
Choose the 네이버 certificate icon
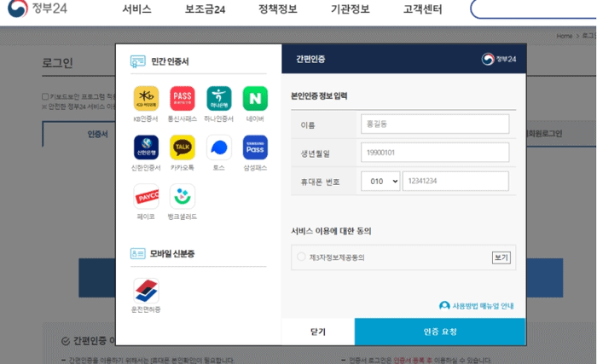click(255, 98)
